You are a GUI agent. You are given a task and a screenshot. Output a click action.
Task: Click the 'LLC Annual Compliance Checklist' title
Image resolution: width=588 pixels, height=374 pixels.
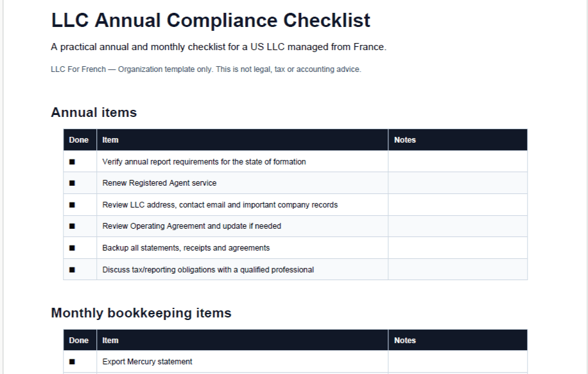pos(211,21)
